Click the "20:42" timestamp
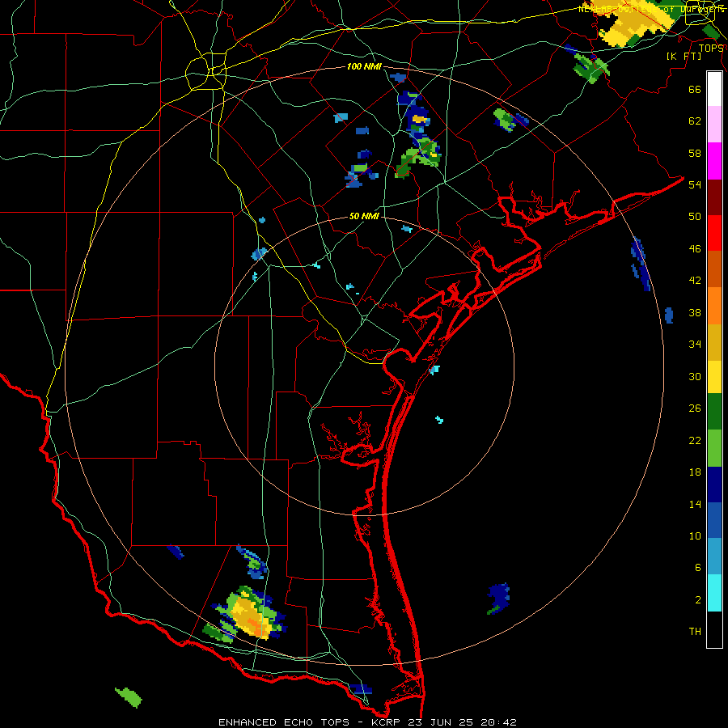The width and height of the screenshot is (728, 728). 498,722
